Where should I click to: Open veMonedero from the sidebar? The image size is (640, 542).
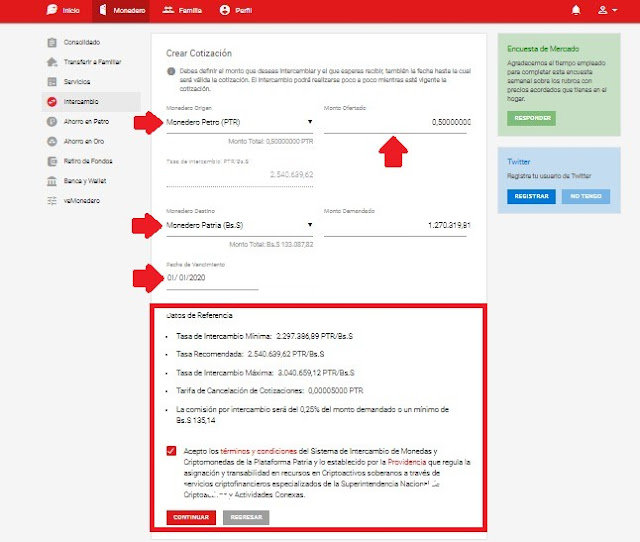(82, 201)
